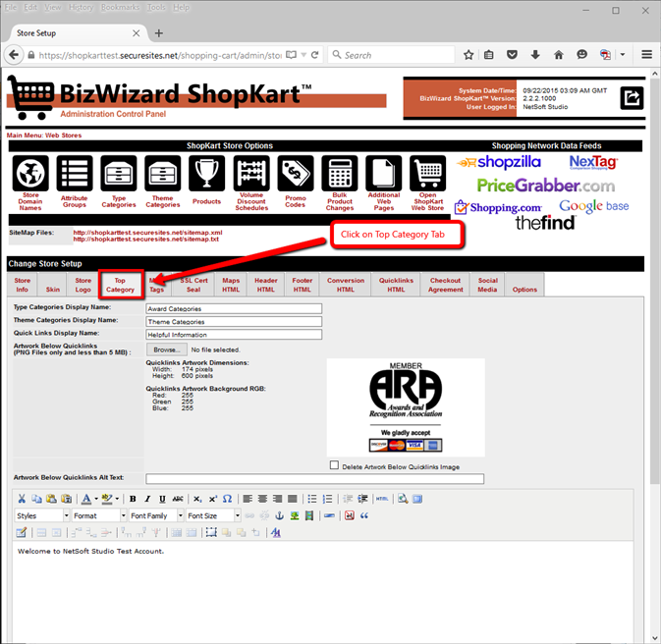
Task: Switch to the Header HTML tab
Action: [266, 285]
